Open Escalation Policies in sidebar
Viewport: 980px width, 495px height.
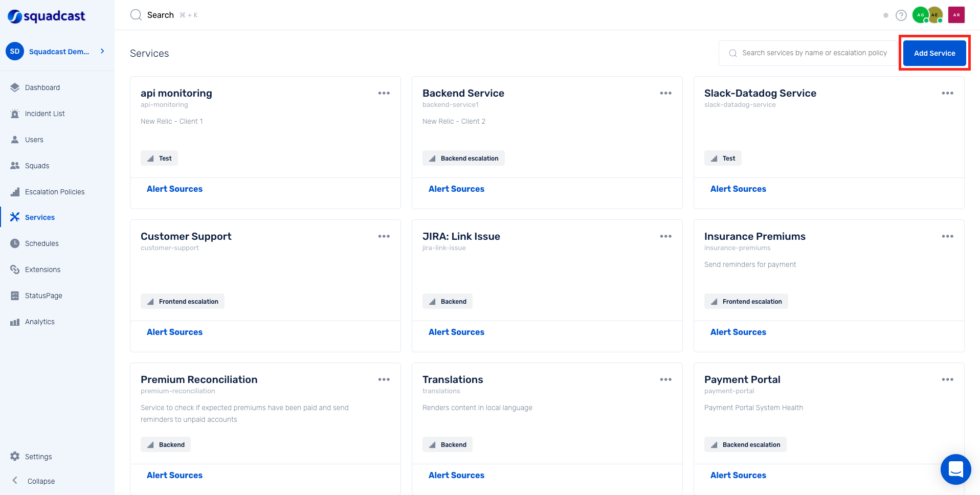click(55, 192)
